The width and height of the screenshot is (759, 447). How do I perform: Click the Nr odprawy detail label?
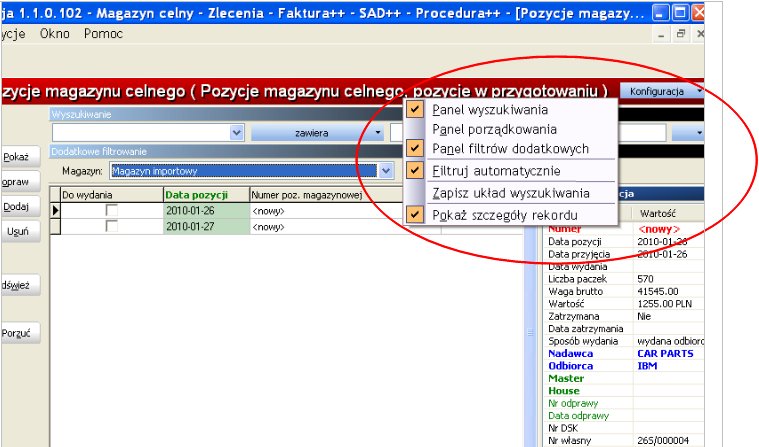pos(573,403)
